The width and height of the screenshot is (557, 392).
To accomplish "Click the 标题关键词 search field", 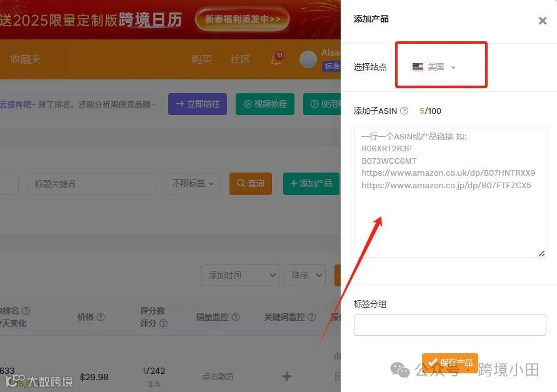I will click(92, 184).
